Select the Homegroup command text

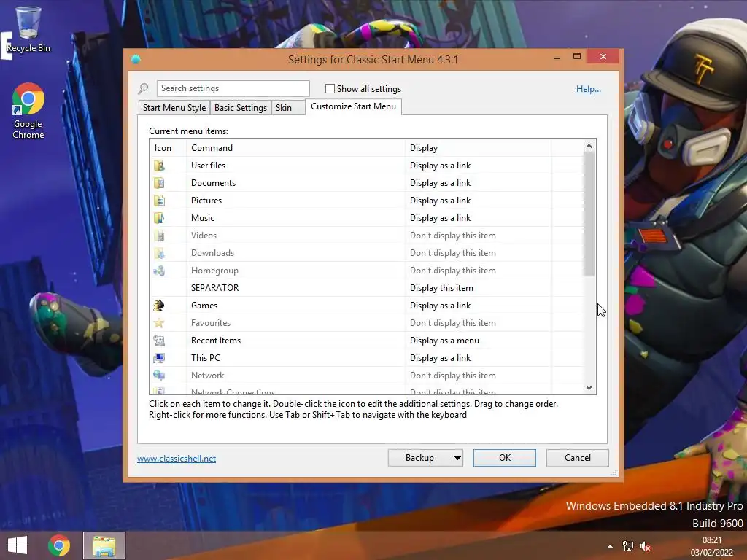coord(214,271)
